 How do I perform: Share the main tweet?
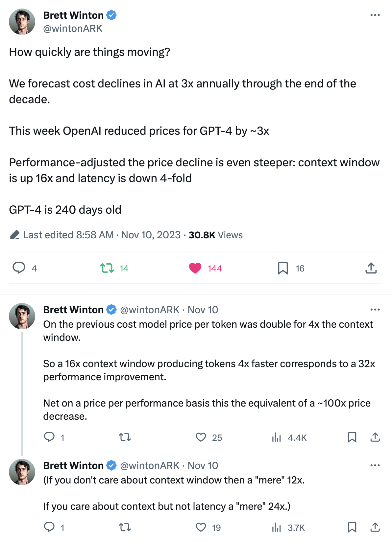coord(371,268)
